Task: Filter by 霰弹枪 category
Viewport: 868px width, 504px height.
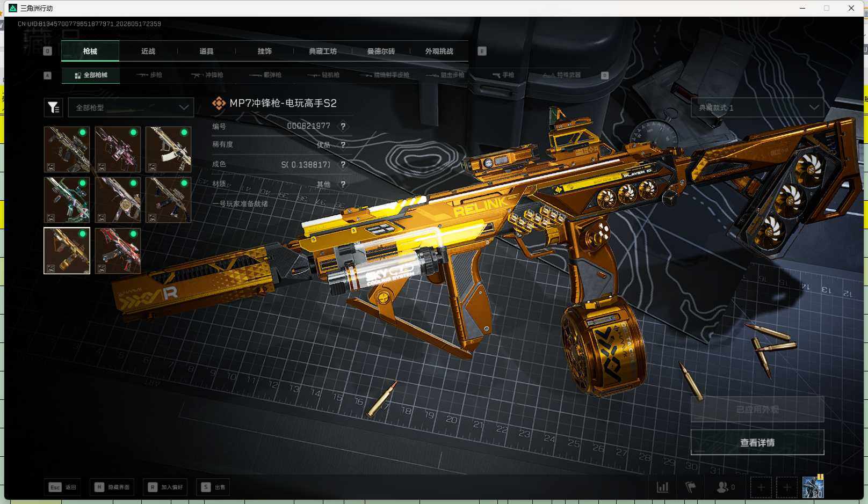Action: tap(265, 75)
